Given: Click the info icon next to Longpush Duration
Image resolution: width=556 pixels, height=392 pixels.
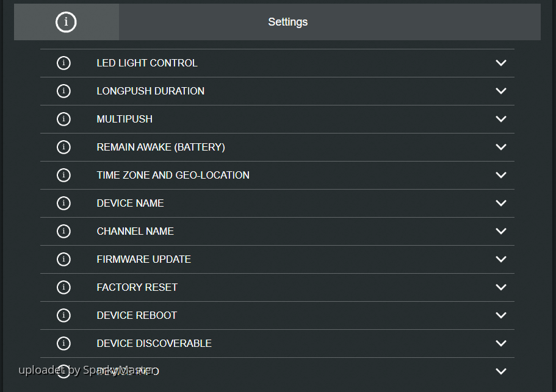Looking at the screenshot, I should coord(63,91).
